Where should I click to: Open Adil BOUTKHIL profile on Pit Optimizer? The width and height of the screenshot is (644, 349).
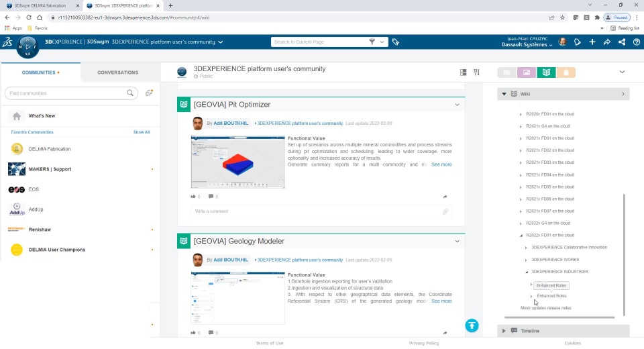point(230,123)
